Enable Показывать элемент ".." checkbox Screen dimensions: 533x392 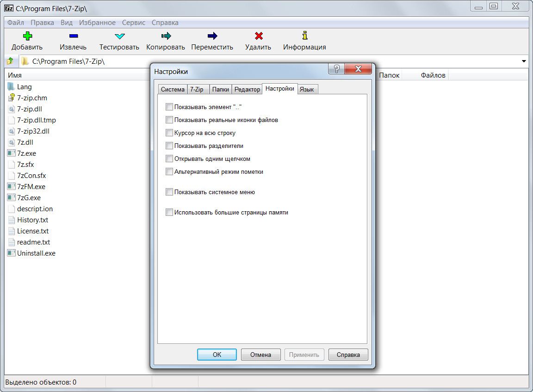[x=169, y=107]
